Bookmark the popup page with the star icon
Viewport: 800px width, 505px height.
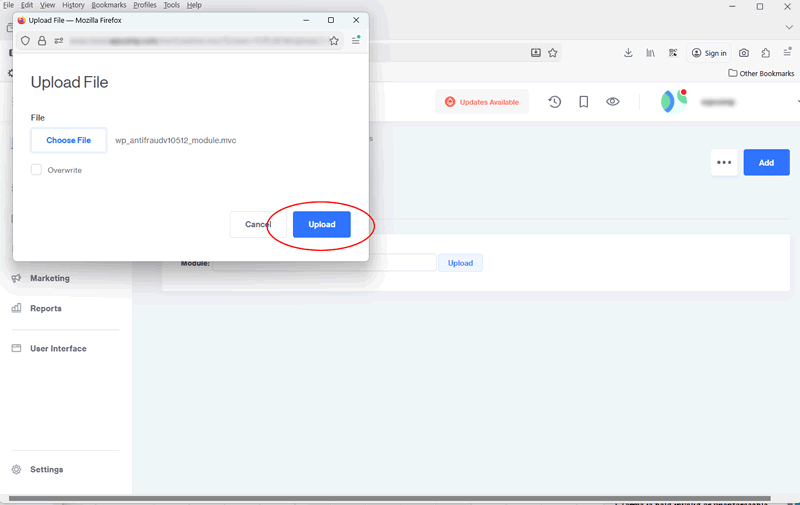tap(334, 41)
